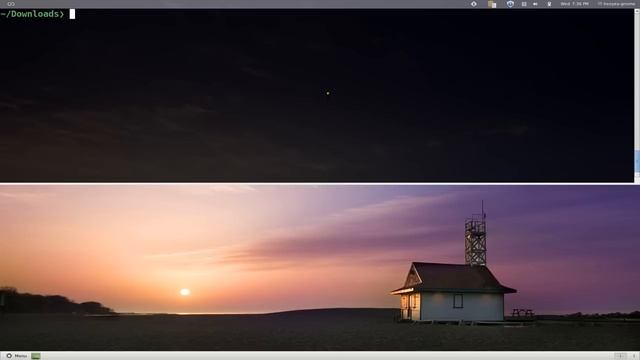Click the files clipboard icon in tray

[492, 4]
